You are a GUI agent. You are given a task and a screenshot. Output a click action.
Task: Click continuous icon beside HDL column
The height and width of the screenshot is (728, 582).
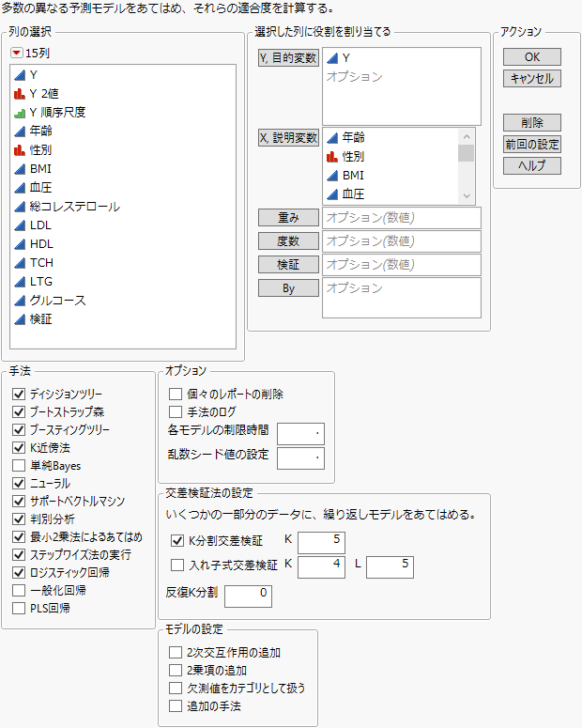coord(20,244)
